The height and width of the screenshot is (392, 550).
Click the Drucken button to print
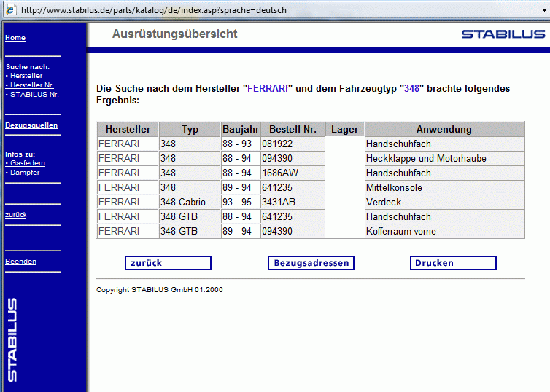[x=453, y=263]
